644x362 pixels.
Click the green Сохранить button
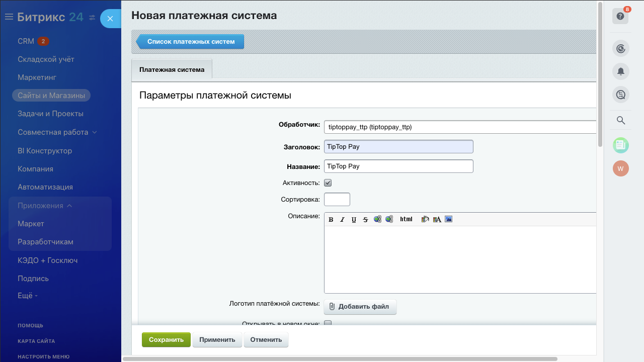pyautogui.click(x=166, y=340)
